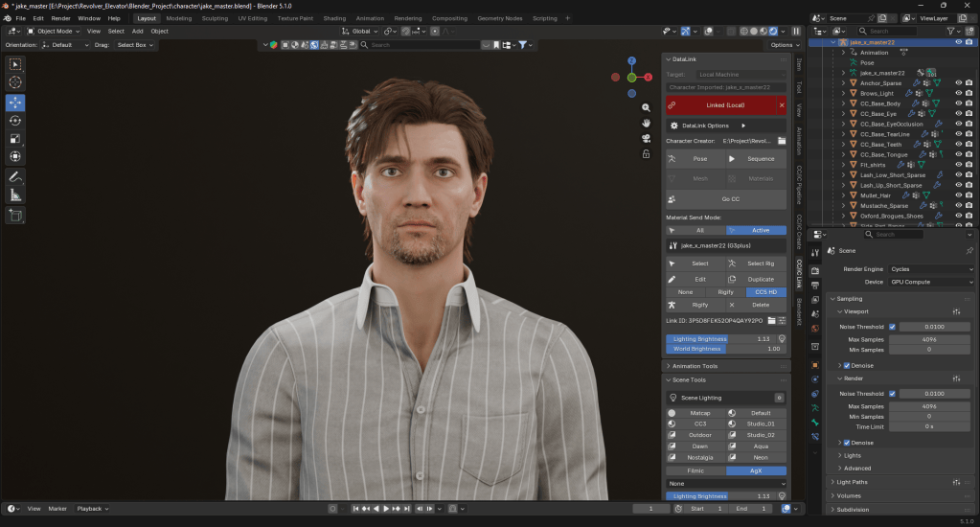Switch tone mapping to Filmic
980x527 pixels.
tap(695, 470)
